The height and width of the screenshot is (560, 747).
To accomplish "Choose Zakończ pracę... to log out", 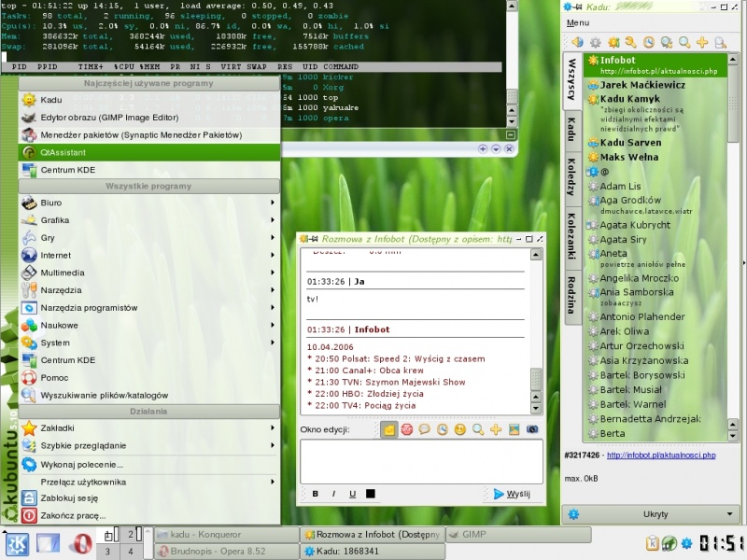I will tap(148, 515).
